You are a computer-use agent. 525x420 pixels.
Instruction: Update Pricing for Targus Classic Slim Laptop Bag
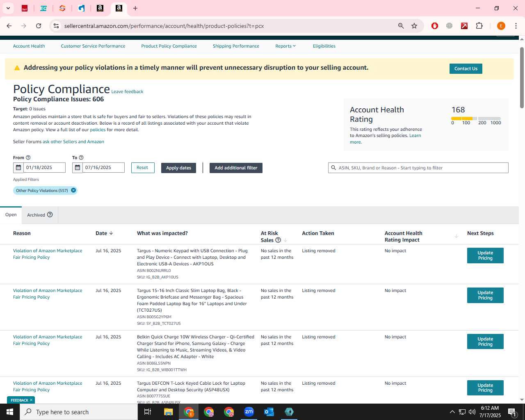click(x=485, y=295)
